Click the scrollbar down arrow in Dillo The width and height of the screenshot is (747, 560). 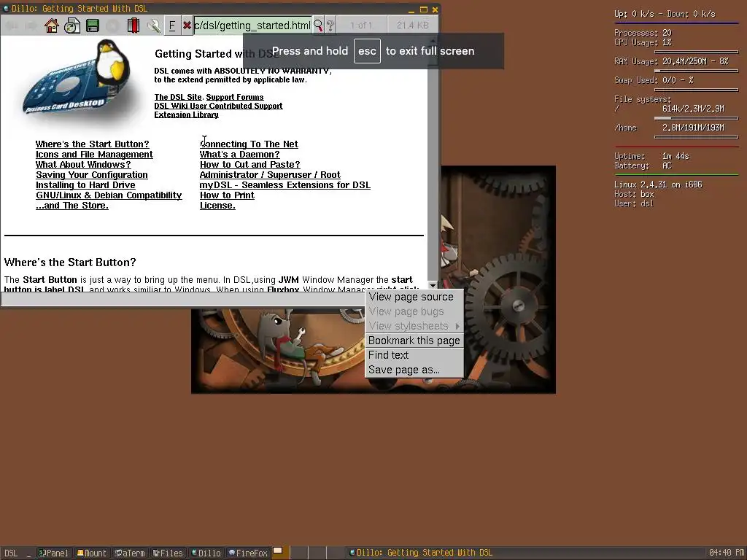433,285
